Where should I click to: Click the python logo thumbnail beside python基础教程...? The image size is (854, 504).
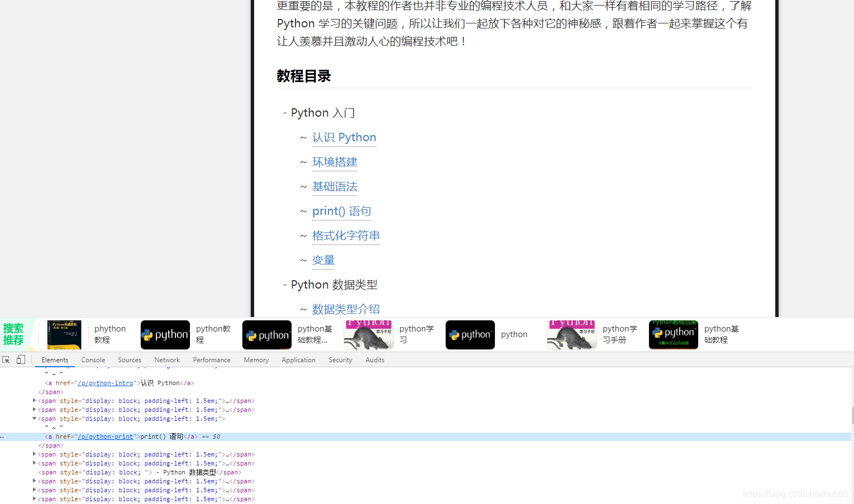coord(267,335)
